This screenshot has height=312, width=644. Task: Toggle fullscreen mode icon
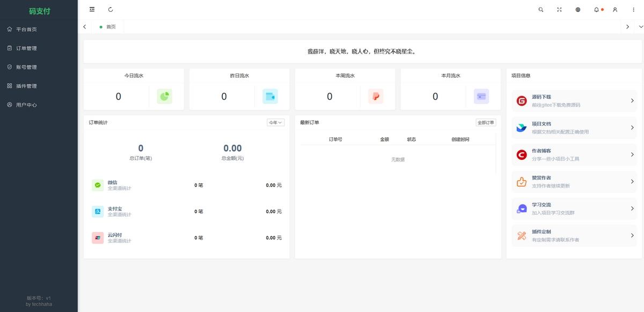click(559, 10)
